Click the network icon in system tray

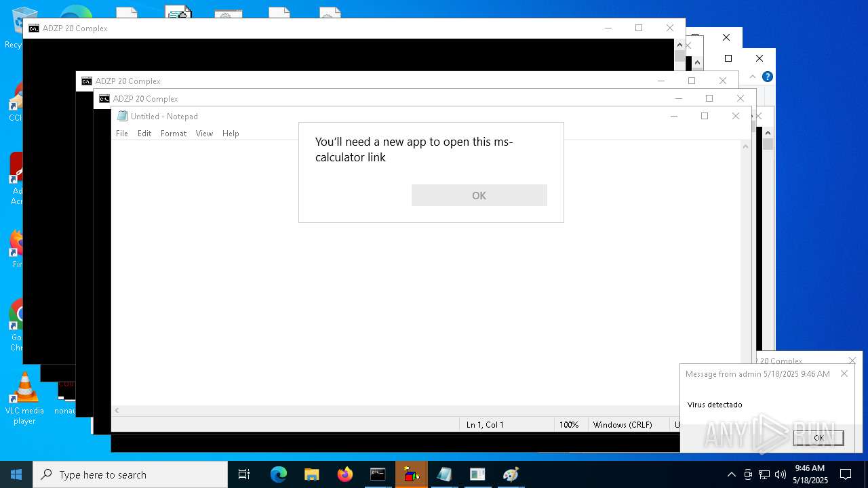tap(764, 474)
